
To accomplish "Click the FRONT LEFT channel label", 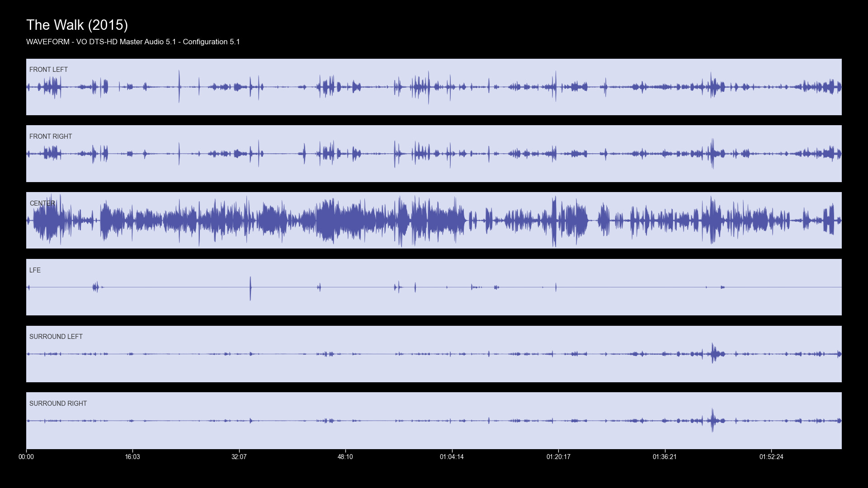I will pos(48,70).
